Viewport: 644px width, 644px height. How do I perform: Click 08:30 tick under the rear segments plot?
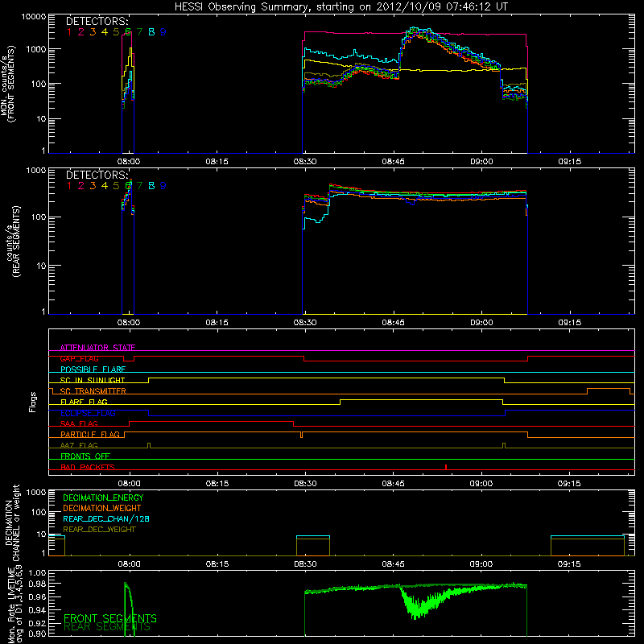pos(305,323)
